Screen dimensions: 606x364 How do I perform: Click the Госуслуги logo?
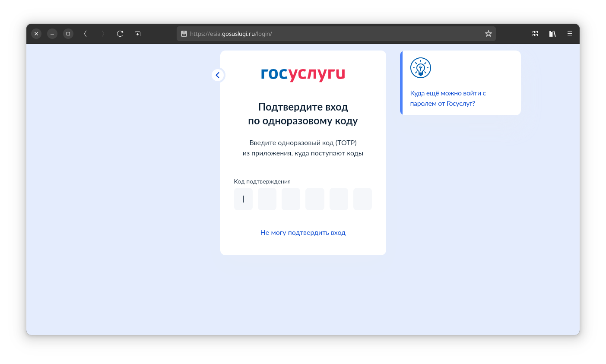click(303, 74)
